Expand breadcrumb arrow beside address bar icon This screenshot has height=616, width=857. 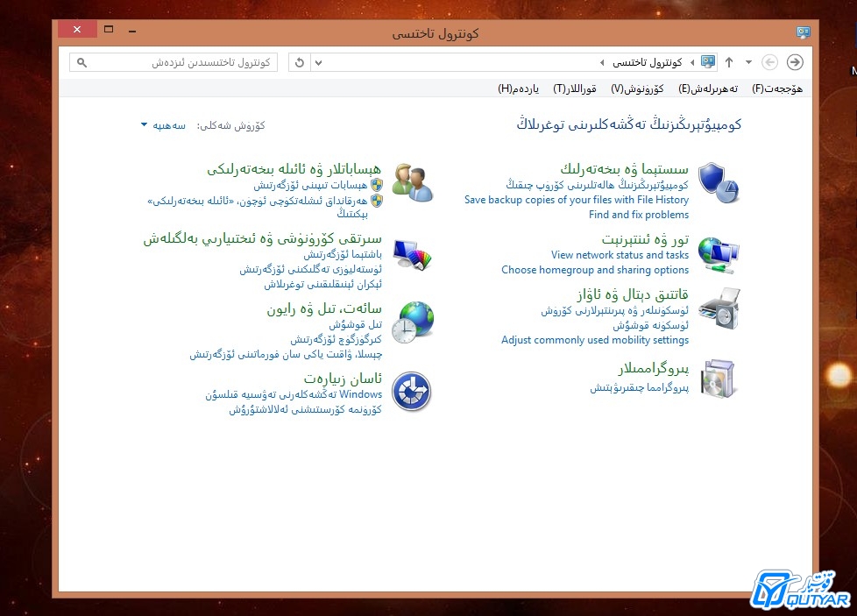(x=692, y=63)
